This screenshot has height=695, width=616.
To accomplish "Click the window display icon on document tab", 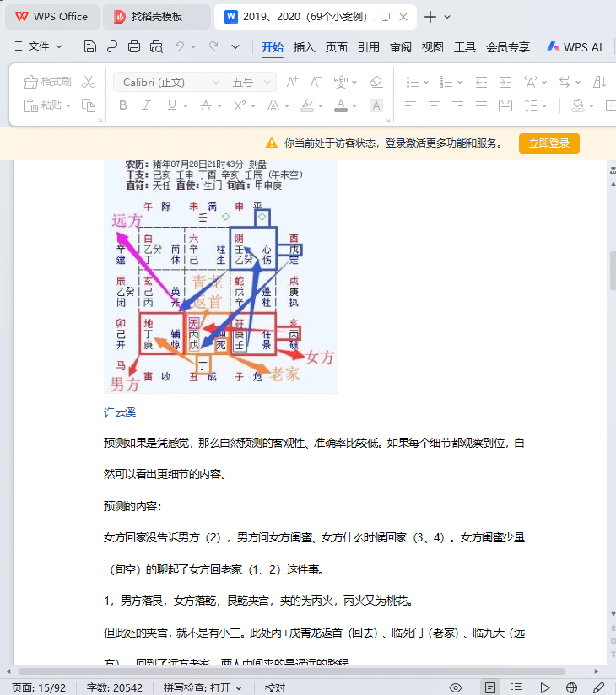I will (385, 17).
